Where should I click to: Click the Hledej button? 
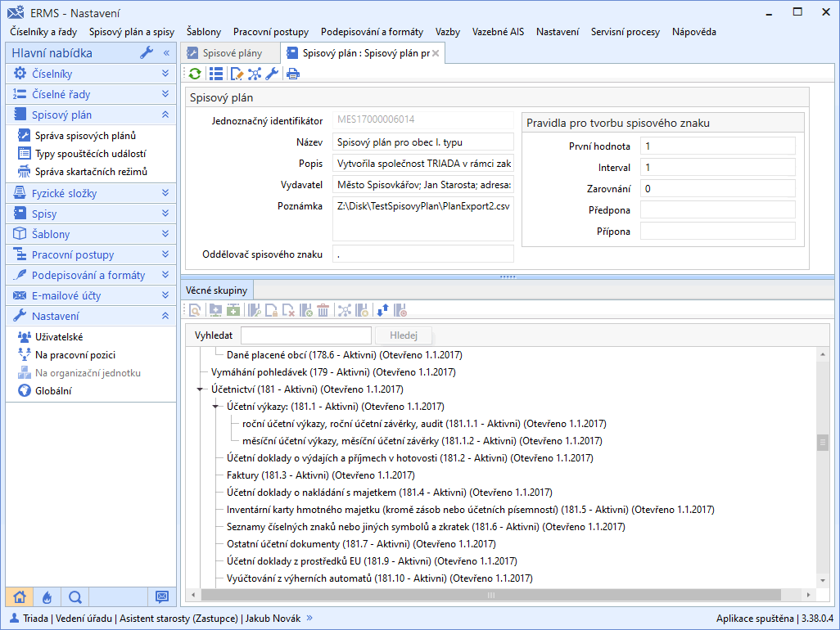pyautogui.click(x=403, y=335)
